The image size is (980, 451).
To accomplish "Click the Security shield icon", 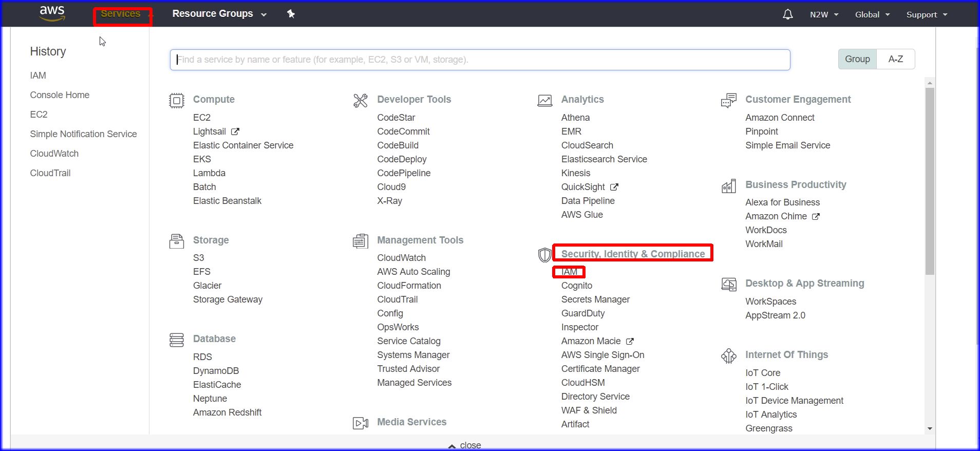I will coord(545,254).
